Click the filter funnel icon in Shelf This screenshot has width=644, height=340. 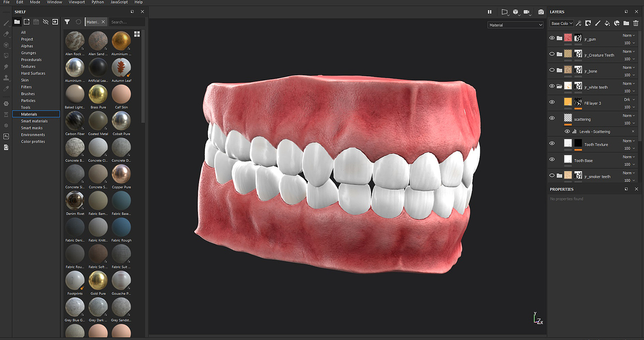(x=67, y=22)
